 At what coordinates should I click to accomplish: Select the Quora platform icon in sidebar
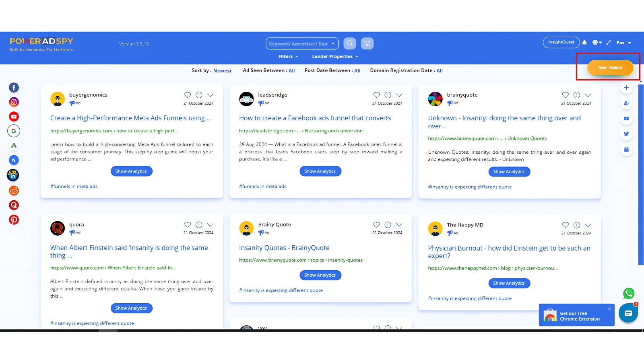point(14,205)
